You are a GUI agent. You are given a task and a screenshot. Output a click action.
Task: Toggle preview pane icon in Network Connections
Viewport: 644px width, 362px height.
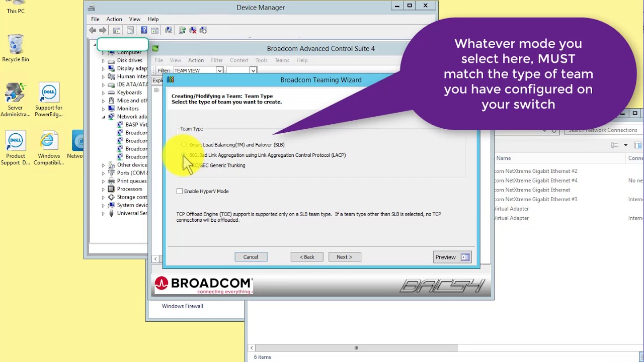(637, 145)
